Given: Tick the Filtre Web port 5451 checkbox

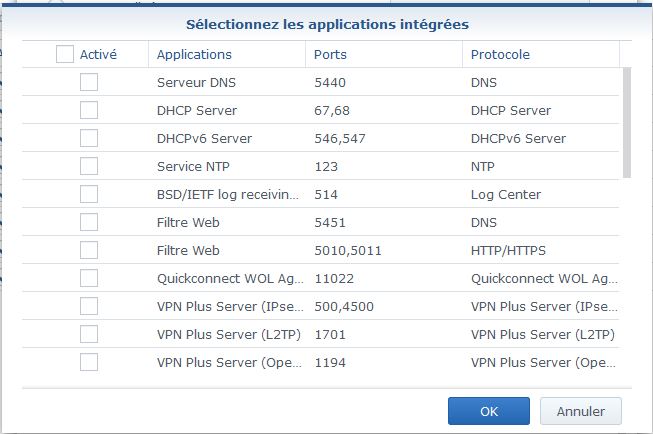Looking at the screenshot, I should (x=89, y=222).
